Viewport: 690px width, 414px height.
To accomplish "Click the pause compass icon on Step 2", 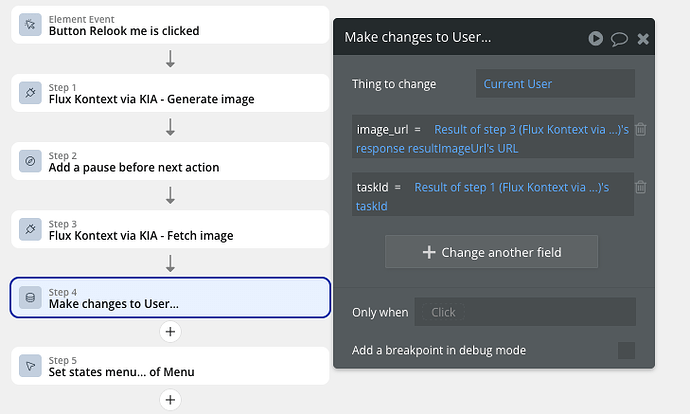I will pos(30,161).
